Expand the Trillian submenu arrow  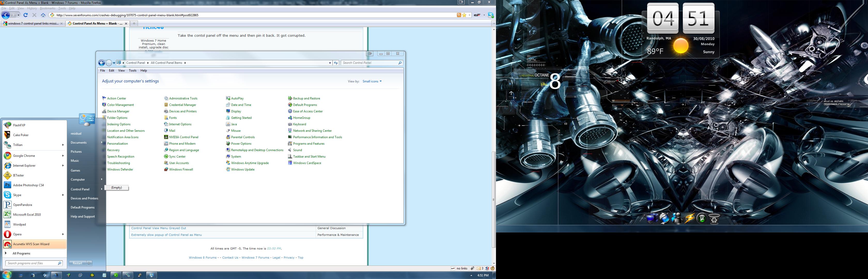coord(63,145)
